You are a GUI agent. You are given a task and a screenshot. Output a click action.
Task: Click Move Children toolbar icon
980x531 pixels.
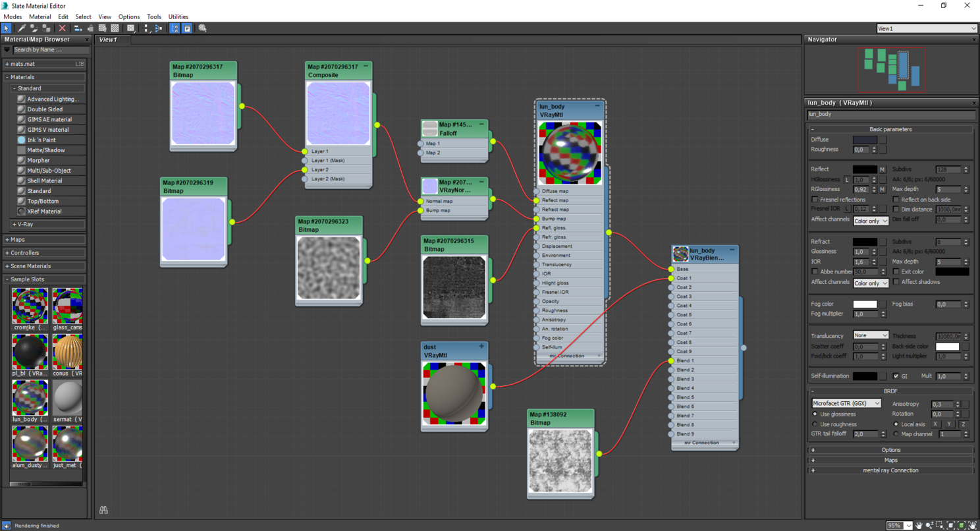click(78, 28)
